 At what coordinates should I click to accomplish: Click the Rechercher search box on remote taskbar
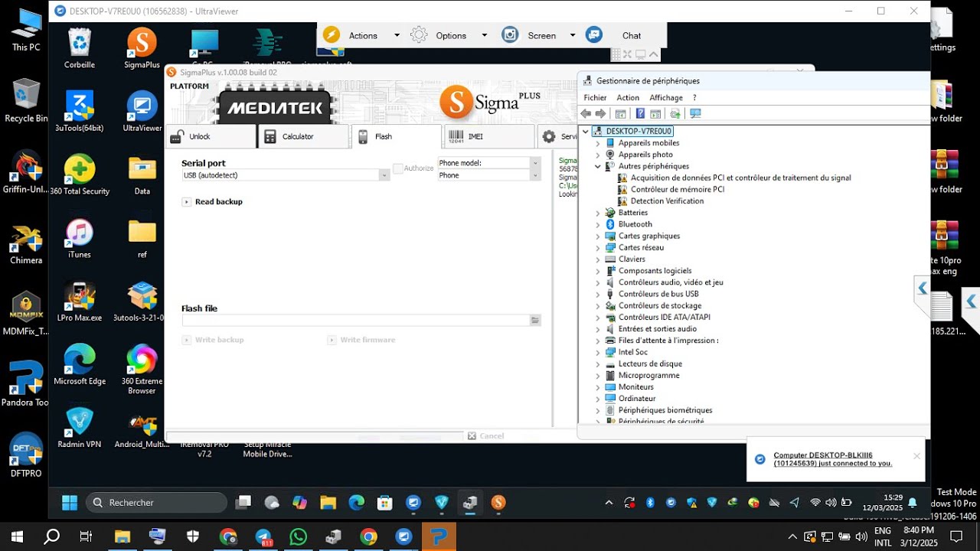click(x=156, y=503)
